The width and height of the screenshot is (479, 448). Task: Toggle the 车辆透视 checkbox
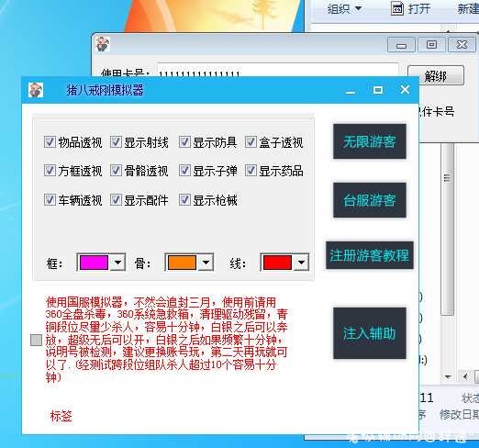point(50,199)
